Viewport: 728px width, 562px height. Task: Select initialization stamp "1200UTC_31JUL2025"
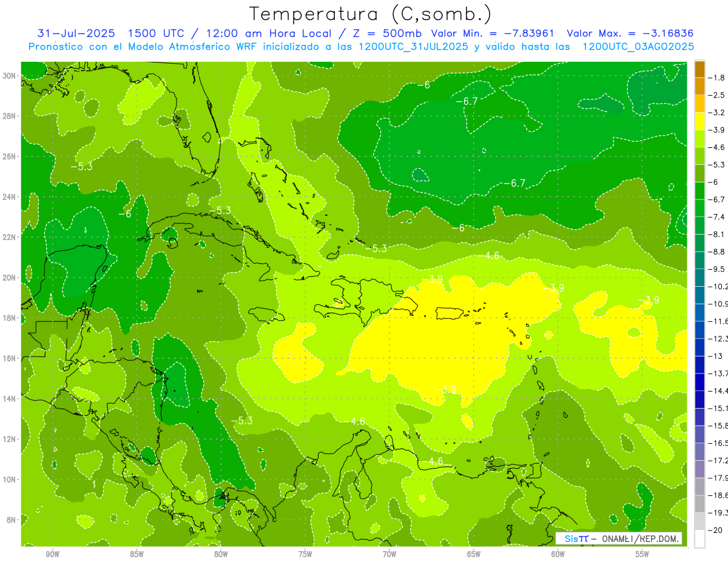tap(413, 46)
